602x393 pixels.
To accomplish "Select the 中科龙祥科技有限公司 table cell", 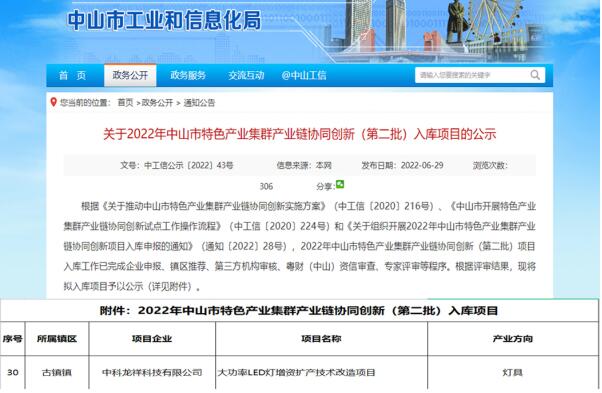I will click(x=152, y=372).
